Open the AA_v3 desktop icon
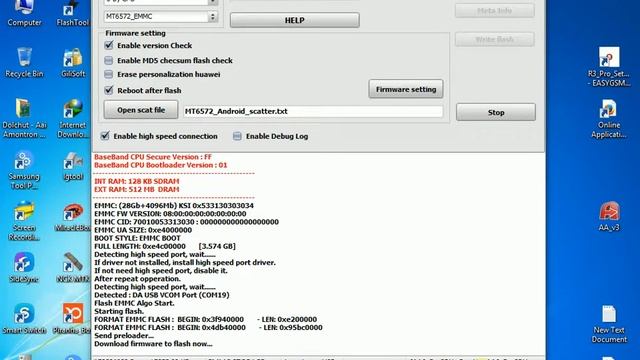 click(609, 216)
